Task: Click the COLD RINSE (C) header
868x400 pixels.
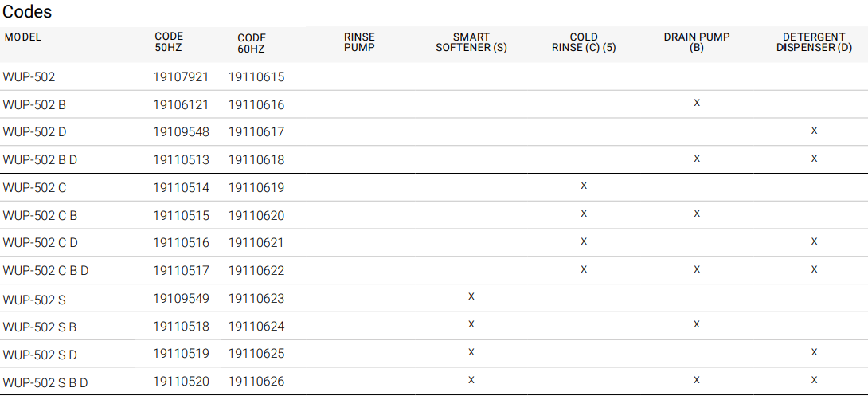Action: click(x=584, y=42)
